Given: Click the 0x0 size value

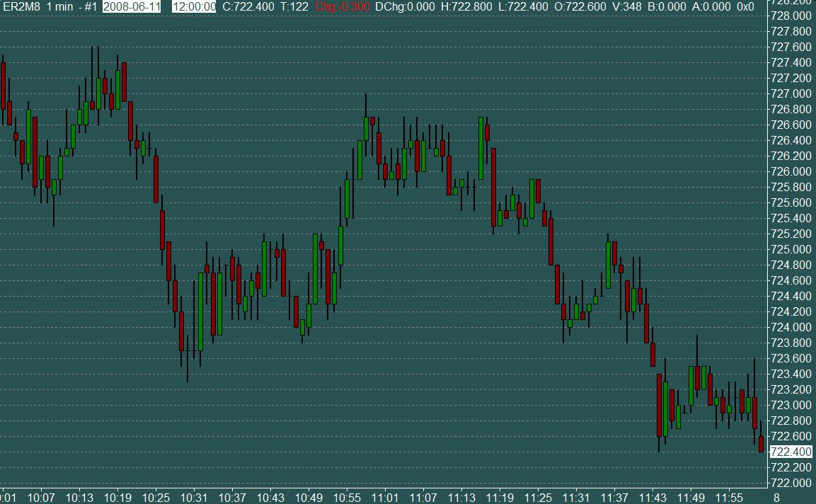Looking at the screenshot, I should [x=745, y=7].
